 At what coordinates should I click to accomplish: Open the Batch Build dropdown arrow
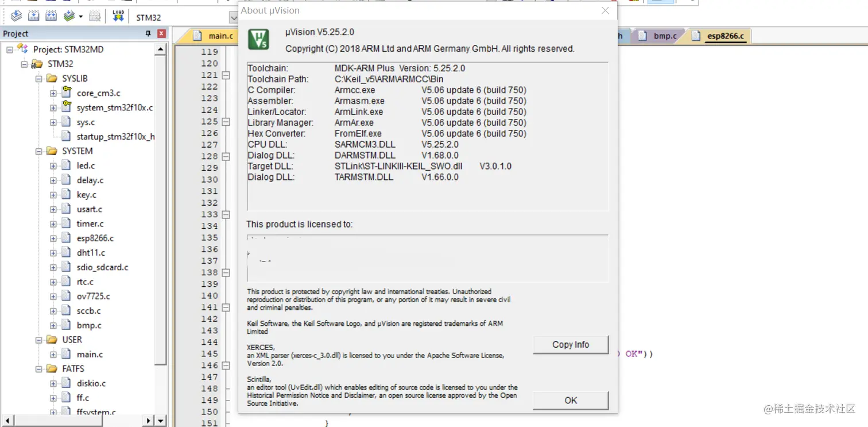pos(81,17)
